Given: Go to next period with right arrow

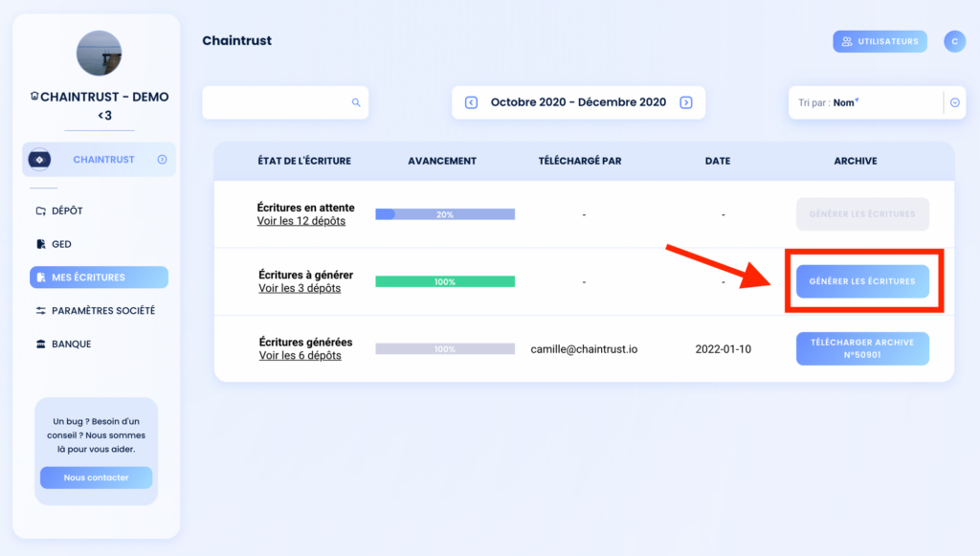Looking at the screenshot, I should point(685,102).
